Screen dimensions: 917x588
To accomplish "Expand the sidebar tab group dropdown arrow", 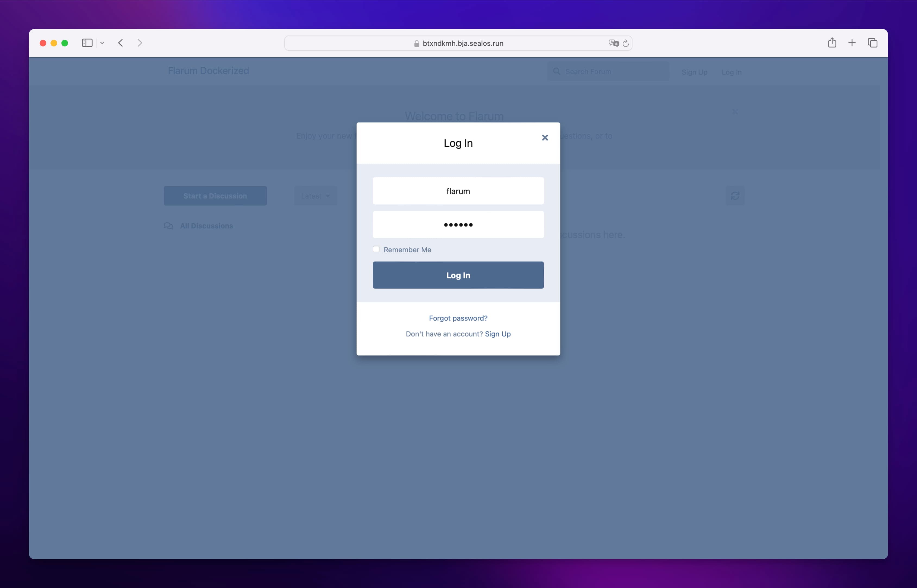I will [102, 43].
